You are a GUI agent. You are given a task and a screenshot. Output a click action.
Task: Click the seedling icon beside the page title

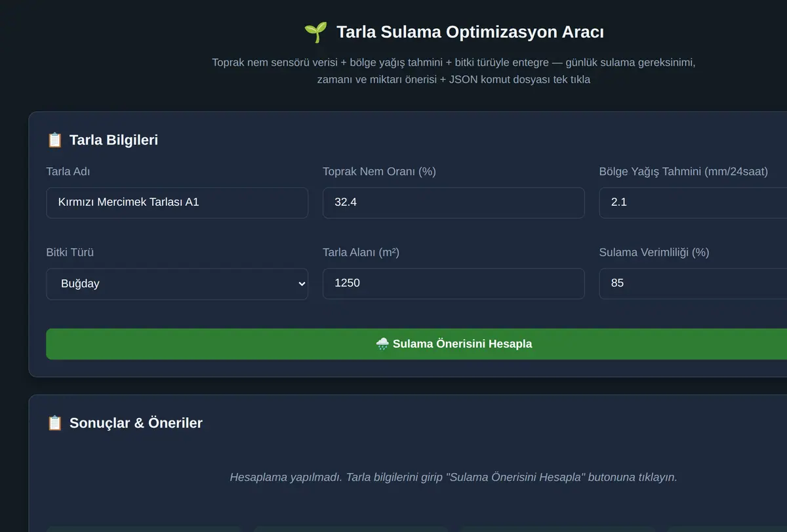coord(315,32)
